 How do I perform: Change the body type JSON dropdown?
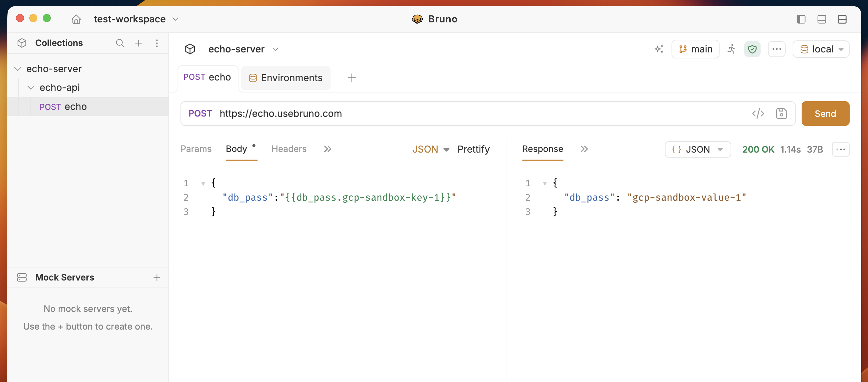[431, 149]
